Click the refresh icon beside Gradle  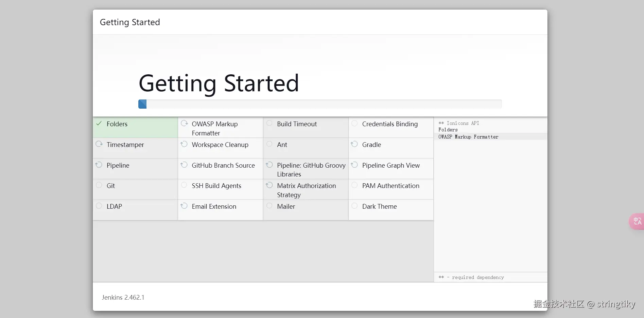(x=354, y=144)
